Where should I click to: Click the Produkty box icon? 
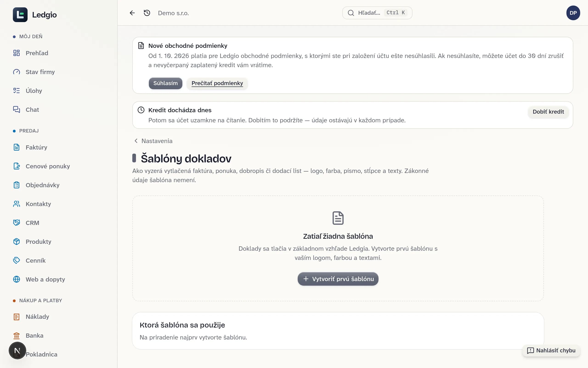pyautogui.click(x=17, y=241)
